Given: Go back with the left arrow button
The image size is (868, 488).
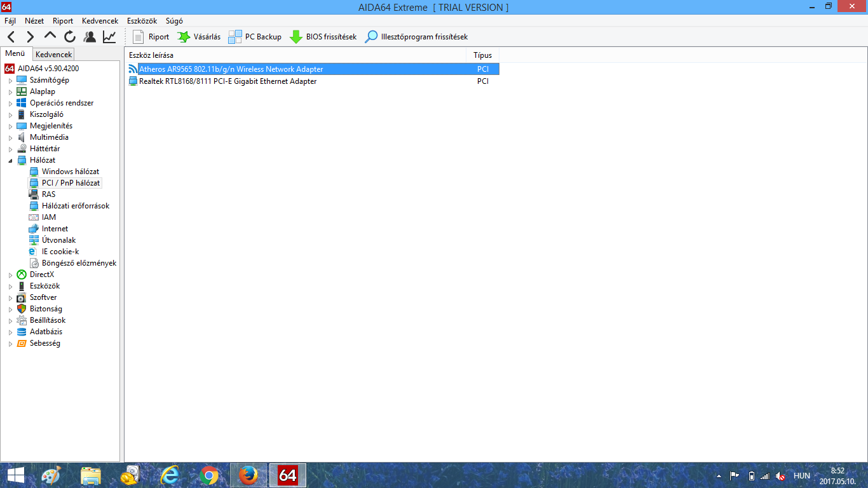Looking at the screenshot, I should (x=11, y=37).
